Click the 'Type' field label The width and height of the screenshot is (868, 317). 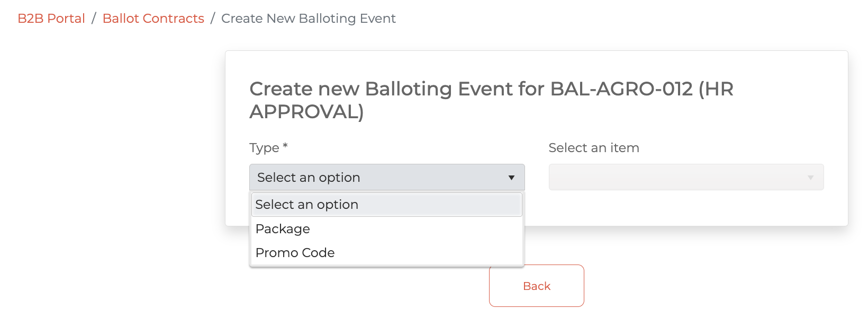(264, 148)
